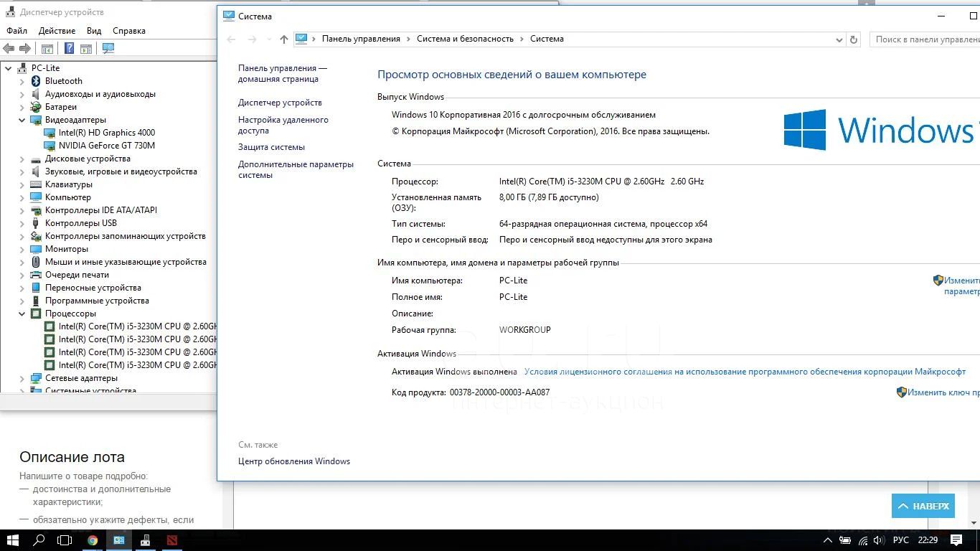Select Контроллеры запоминающих устройств row

tap(126, 236)
